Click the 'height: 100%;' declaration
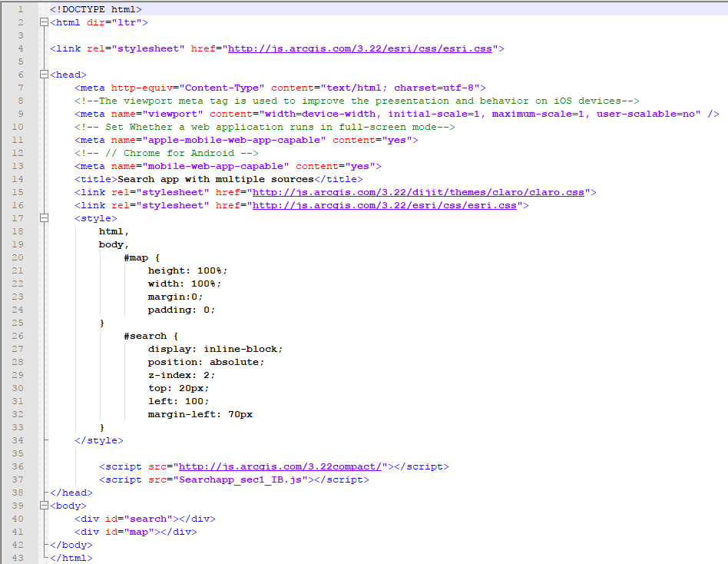The image size is (728, 564). pyautogui.click(x=188, y=270)
